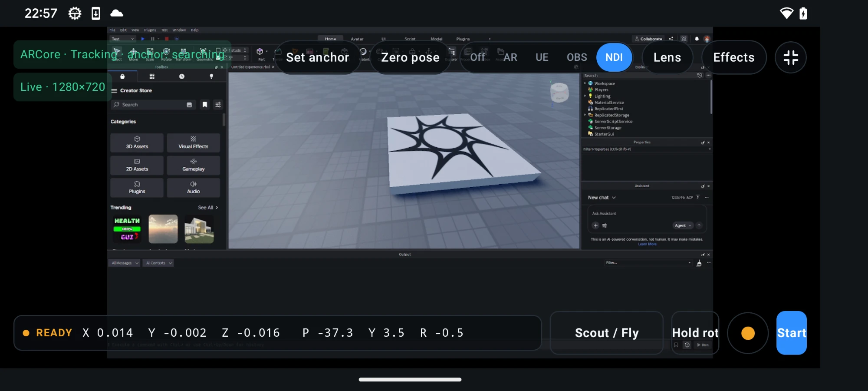The width and height of the screenshot is (868, 391).
Task: Click the Studio share icon beside Collaborate
Action: (671, 39)
